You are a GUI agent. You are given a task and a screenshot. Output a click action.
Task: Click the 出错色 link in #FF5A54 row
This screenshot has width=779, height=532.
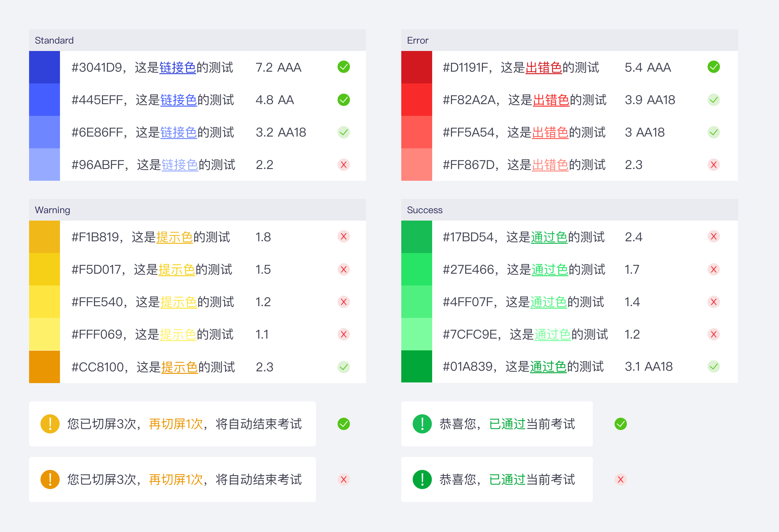coord(550,132)
